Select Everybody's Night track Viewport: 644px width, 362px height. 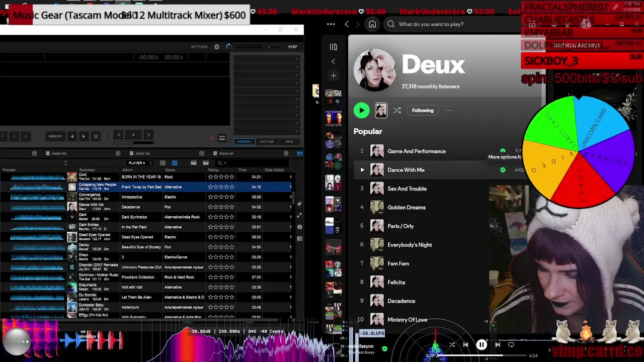tap(410, 245)
